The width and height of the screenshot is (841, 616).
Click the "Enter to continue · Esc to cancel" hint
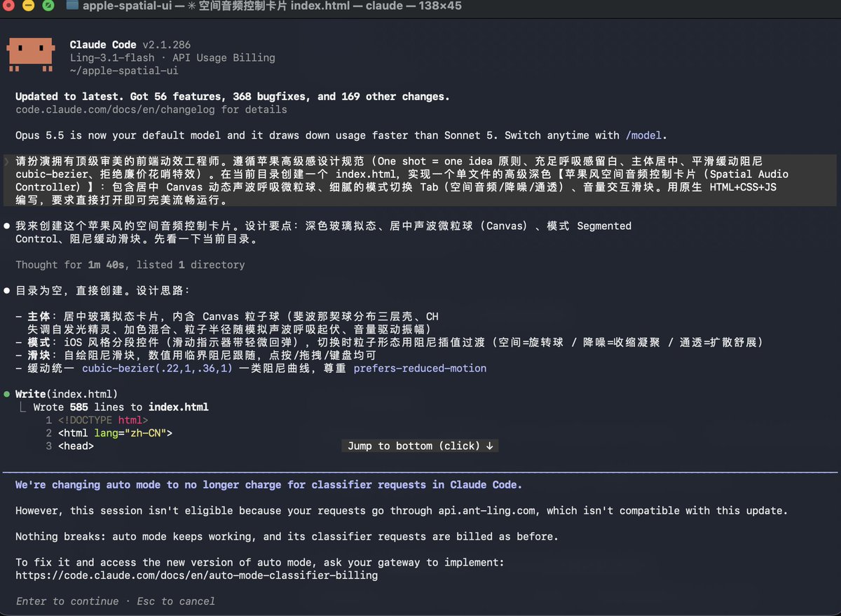(116, 601)
